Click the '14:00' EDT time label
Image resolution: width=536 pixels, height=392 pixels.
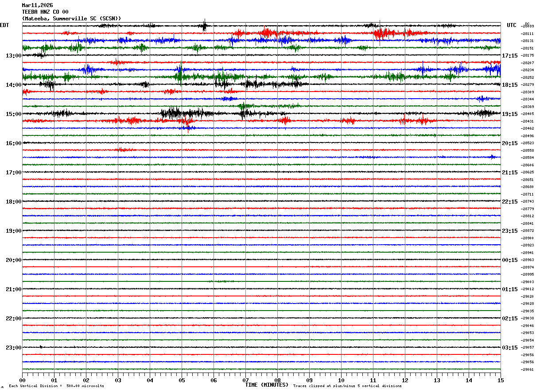pos(14,85)
